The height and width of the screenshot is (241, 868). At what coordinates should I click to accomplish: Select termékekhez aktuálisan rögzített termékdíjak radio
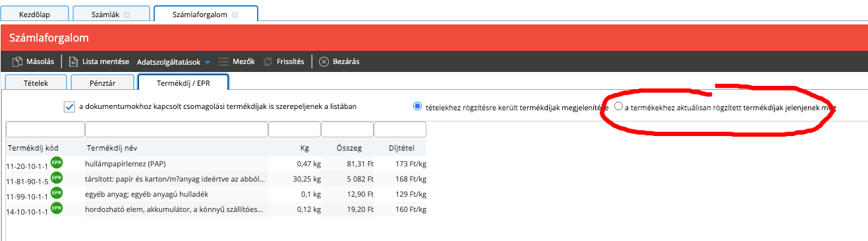[x=618, y=106]
